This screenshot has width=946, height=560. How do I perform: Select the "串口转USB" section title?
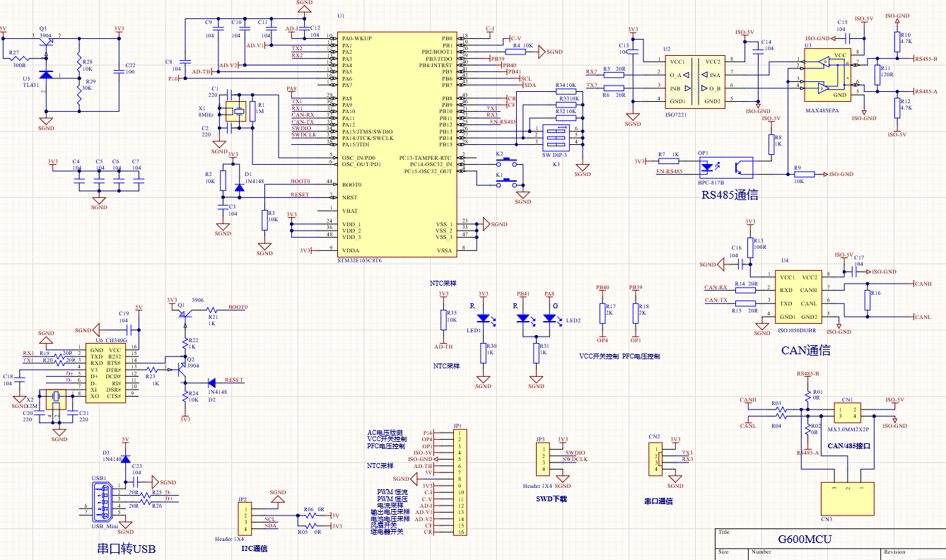126,549
